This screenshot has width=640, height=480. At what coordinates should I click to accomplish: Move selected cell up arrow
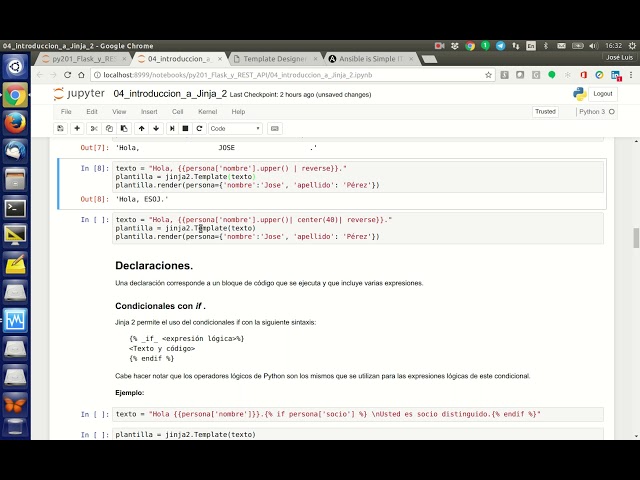pyautogui.click(x=142, y=129)
